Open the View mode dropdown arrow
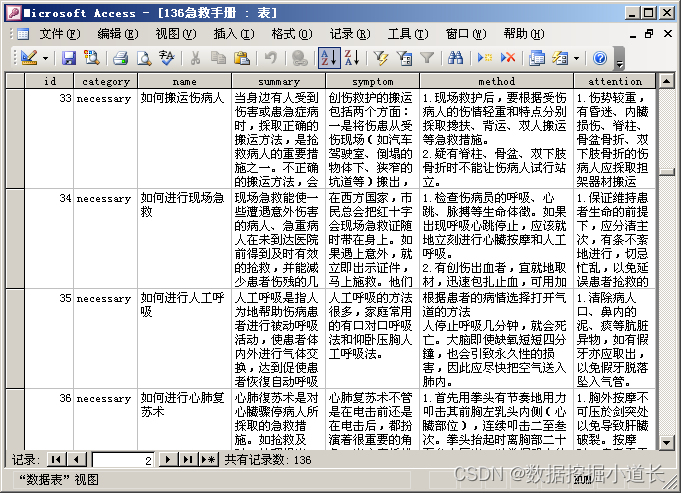The image size is (681, 493). tap(45, 58)
